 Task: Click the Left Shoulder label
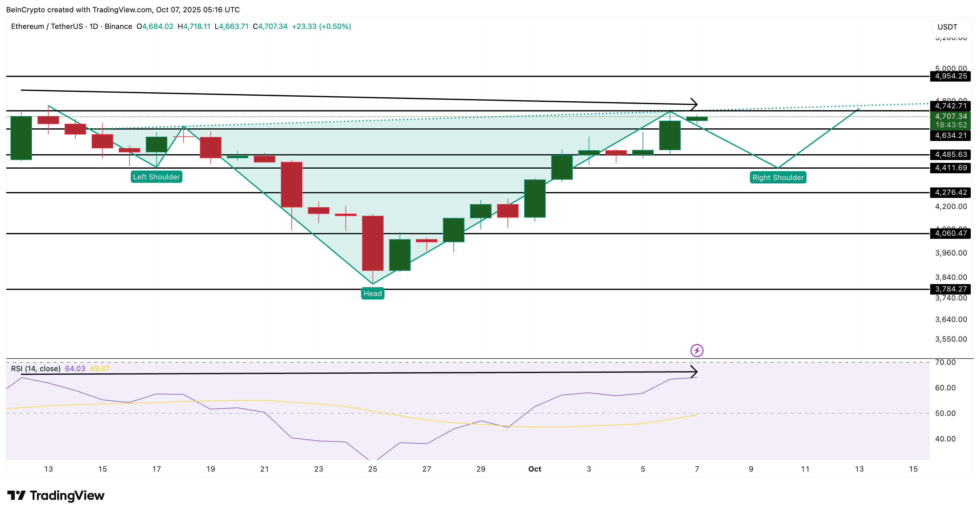click(156, 177)
